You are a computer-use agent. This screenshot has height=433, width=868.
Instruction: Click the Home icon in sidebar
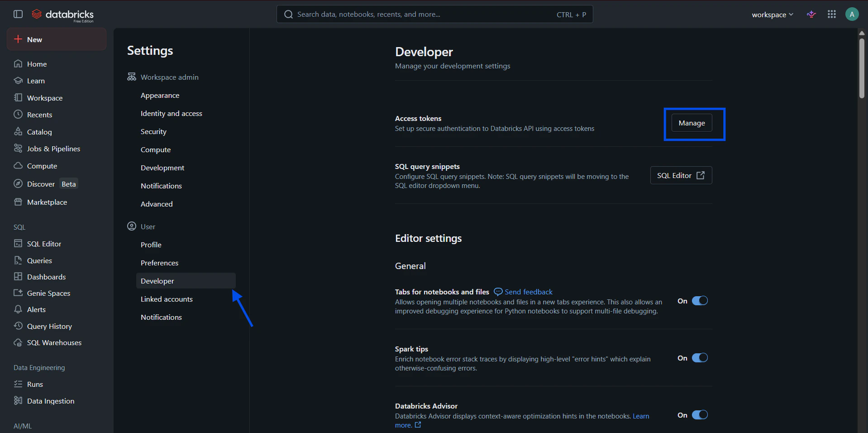click(18, 64)
